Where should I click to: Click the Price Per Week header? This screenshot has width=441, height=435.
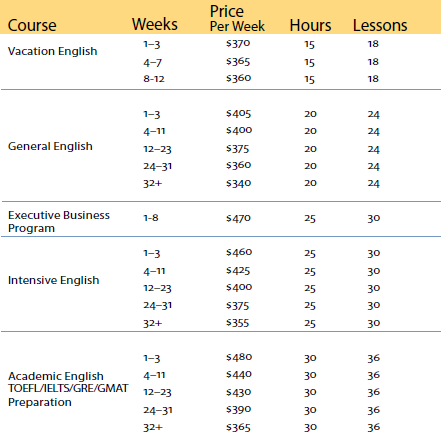[237, 19]
